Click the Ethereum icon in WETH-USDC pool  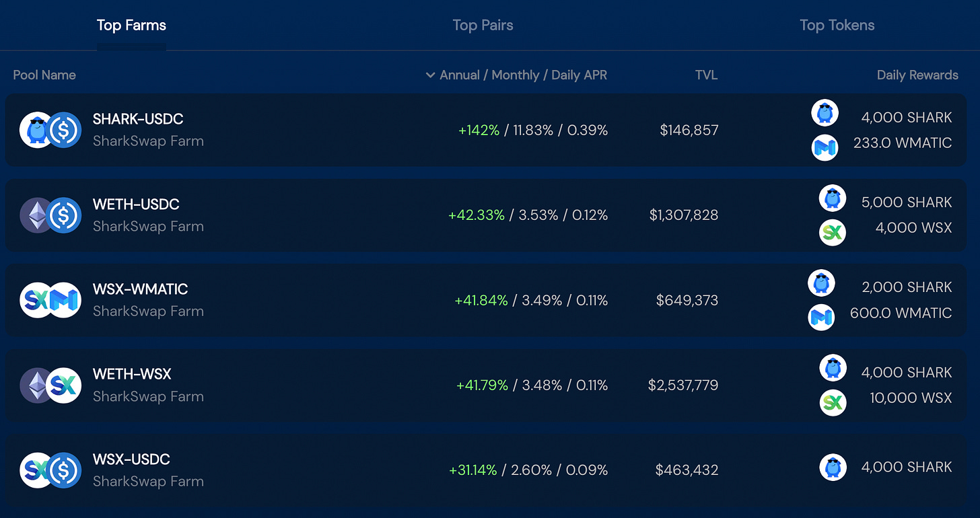coord(36,215)
